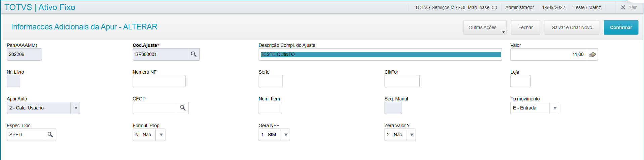Screen dimensions: 644x160
Task: Click the Seq. Manut field
Action: (x=393, y=108)
